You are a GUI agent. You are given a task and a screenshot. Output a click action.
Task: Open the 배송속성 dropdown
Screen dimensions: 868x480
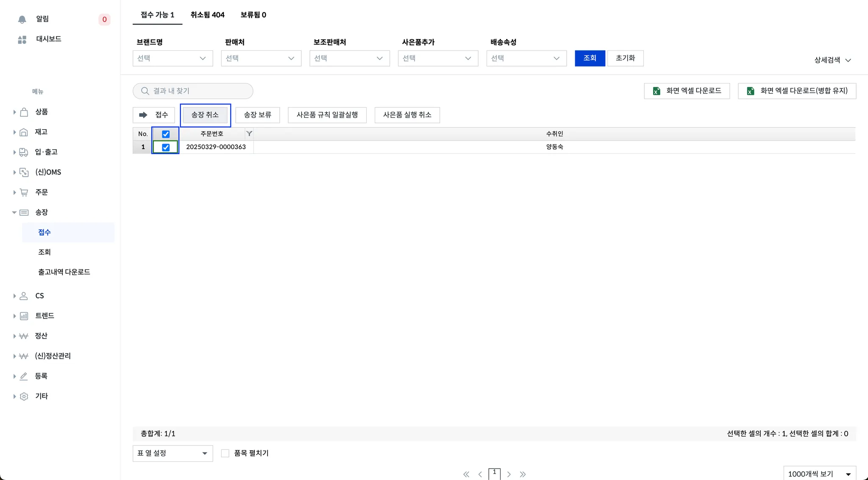tap(526, 58)
